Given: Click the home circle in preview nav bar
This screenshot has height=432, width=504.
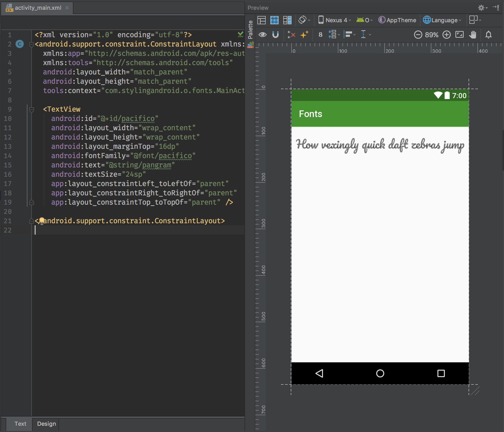Looking at the screenshot, I should tap(380, 373).
